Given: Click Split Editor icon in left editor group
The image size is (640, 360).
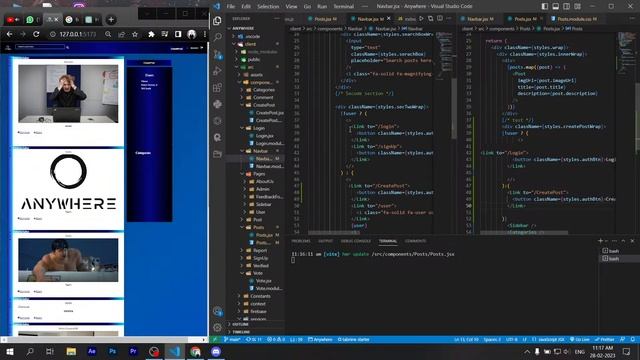Looking at the screenshot, I should [440, 18].
